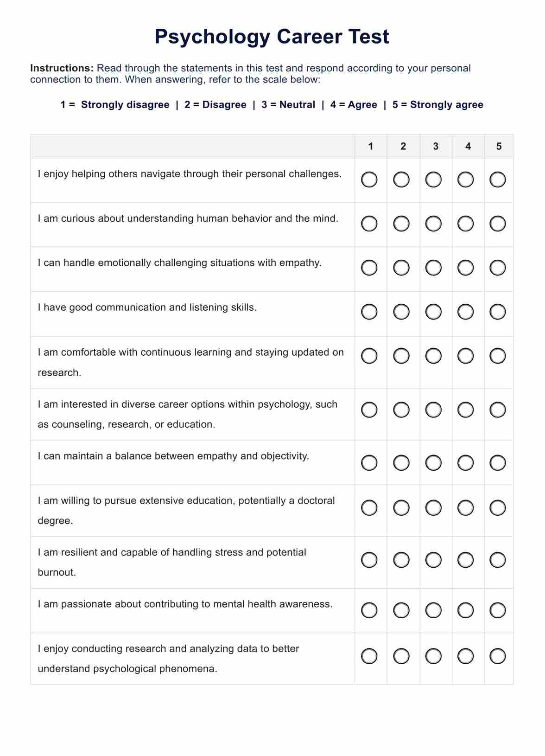
Task: Mark 1 for pursuing extensive education statement
Action: [x=369, y=507]
